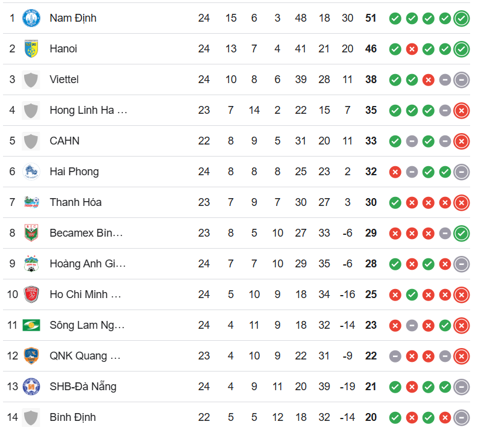Screen dimensions: 481x448
Task: Click the Hanoi club crest
Action: point(31,49)
